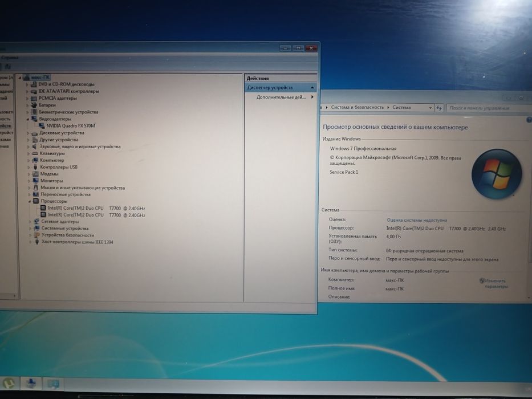Click the help icon in System window

point(529,120)
